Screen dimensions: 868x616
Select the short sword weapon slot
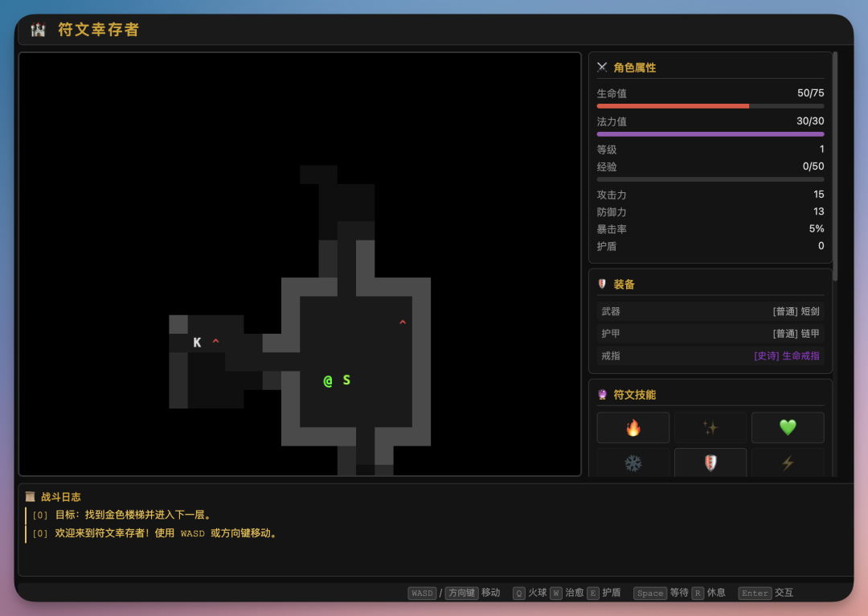click(710, 311)
